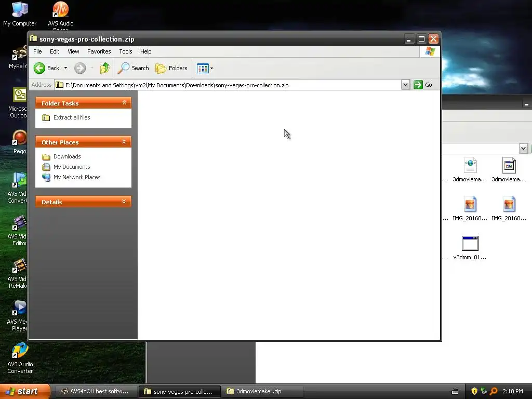Image resolution: width=532 pixels, height=399 pixels.
Task: Click the Forward arrow button
Action: [80, 68]
